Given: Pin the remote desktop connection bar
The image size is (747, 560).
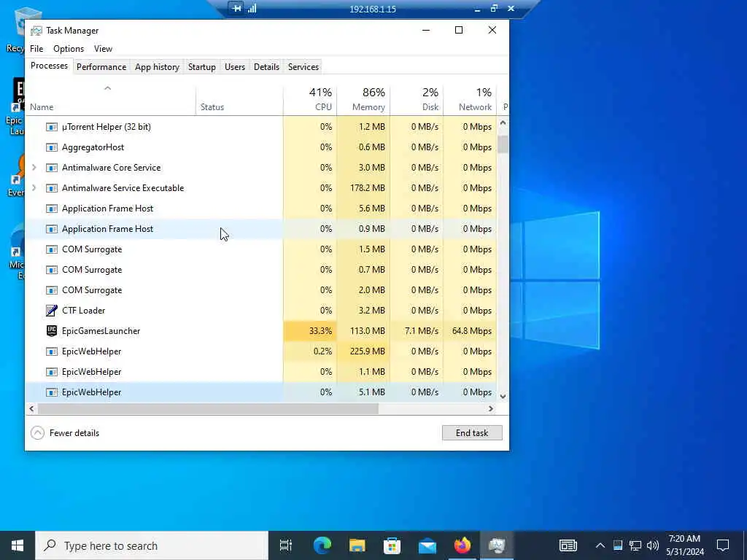Looking at the screenshot, I should pyautogui.click(x=236, y=8).
